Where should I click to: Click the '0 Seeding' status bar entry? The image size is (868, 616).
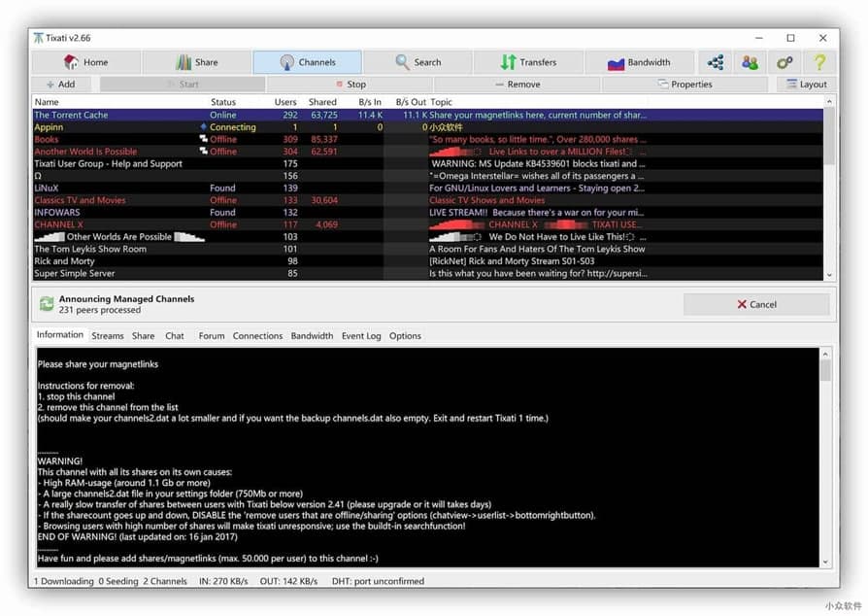pos(117,581)
